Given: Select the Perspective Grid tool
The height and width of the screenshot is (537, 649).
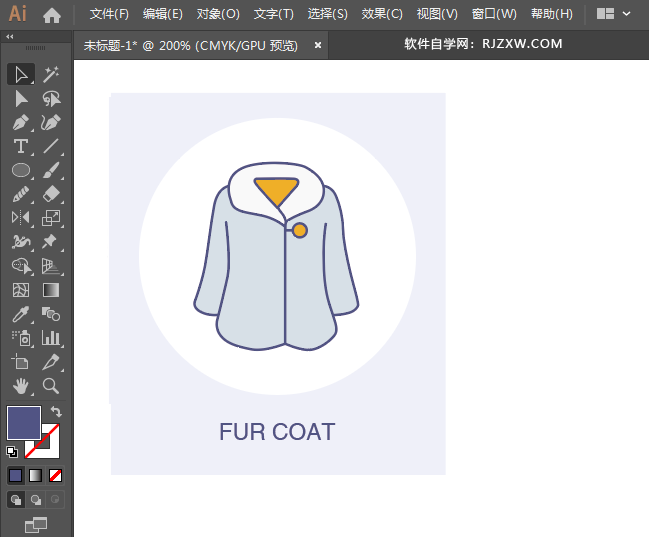Looking at the screenshot, I should tap(51, 266).
